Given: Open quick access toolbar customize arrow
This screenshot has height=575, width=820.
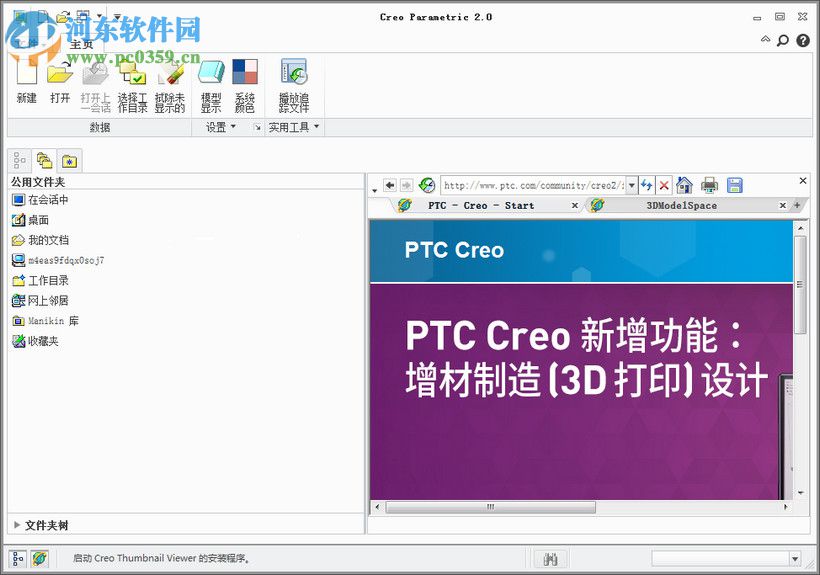Looking at the screenshot, I should tap(118, 17).
